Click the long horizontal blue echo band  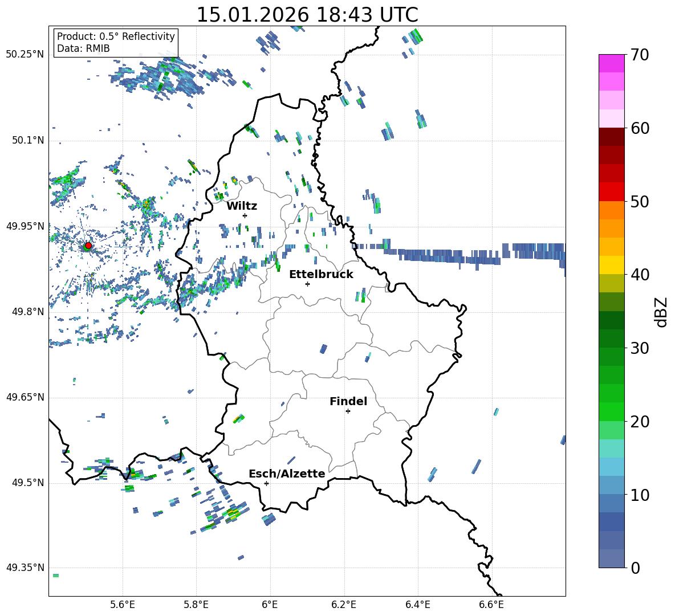[x=473, y=254]
